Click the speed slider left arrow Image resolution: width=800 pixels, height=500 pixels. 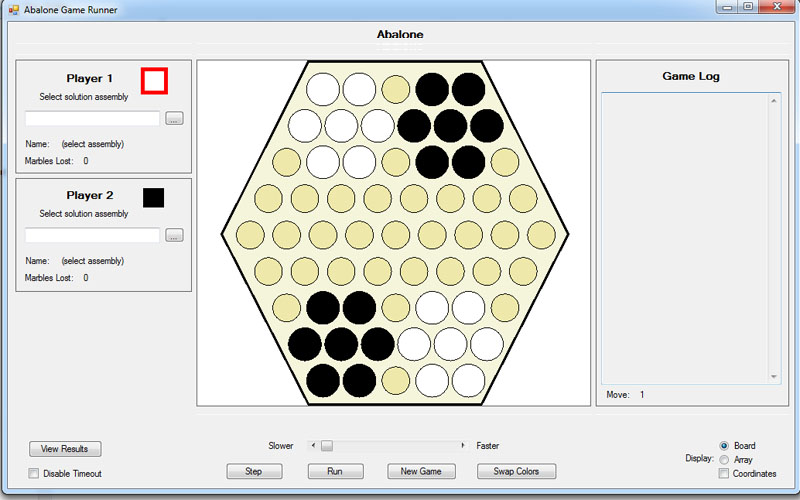tap(313, 445)
